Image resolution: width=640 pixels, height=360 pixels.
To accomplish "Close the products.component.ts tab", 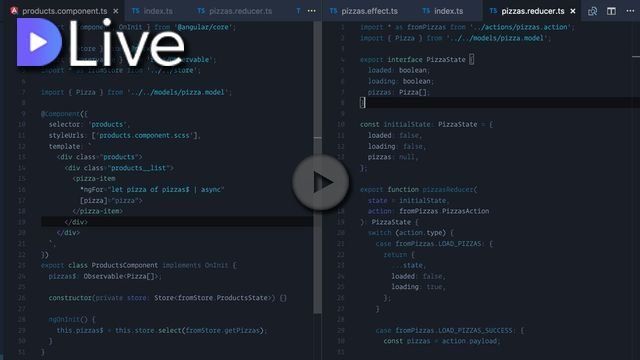I will pyautogui.click(x=116, y=11).
